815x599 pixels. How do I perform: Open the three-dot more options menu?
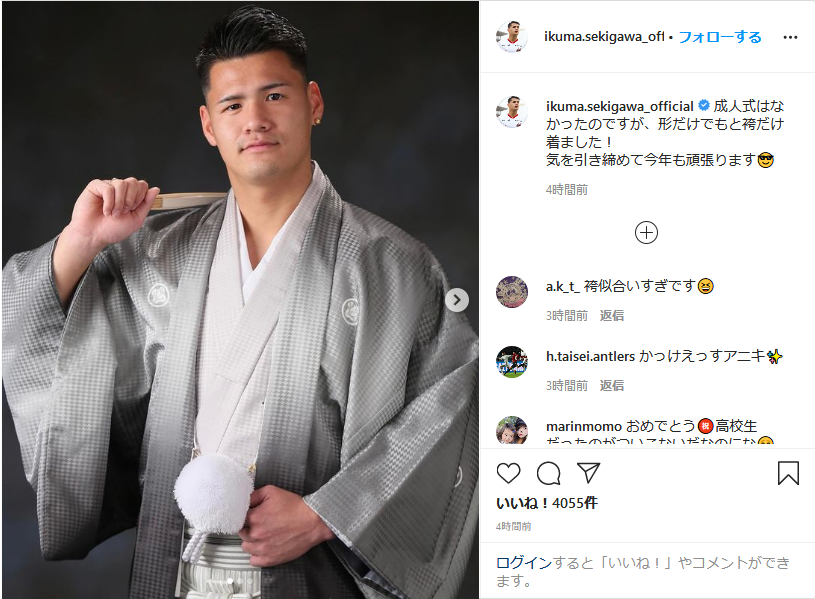tap(790, 37)
